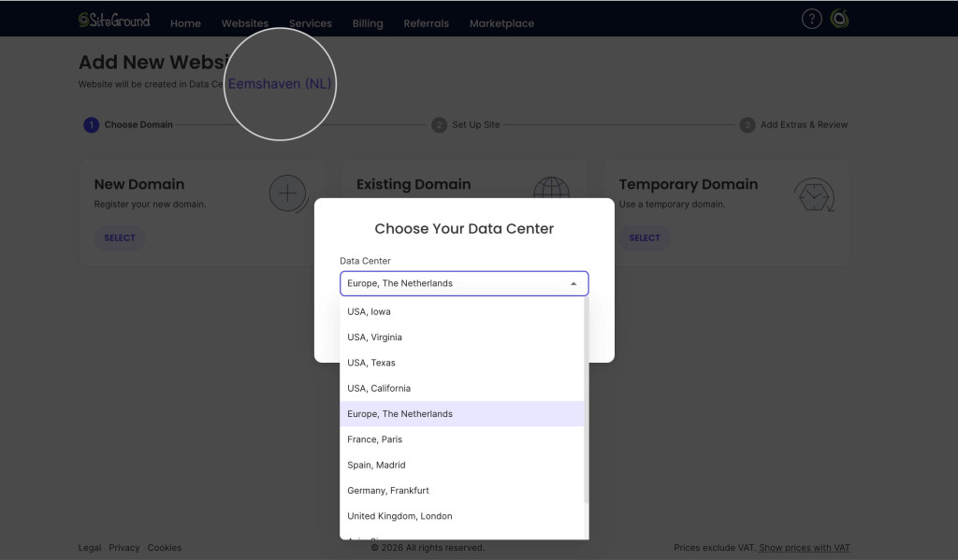958x560 pixels.
Task: Click the Data Center field label
Action: (366, 261)
